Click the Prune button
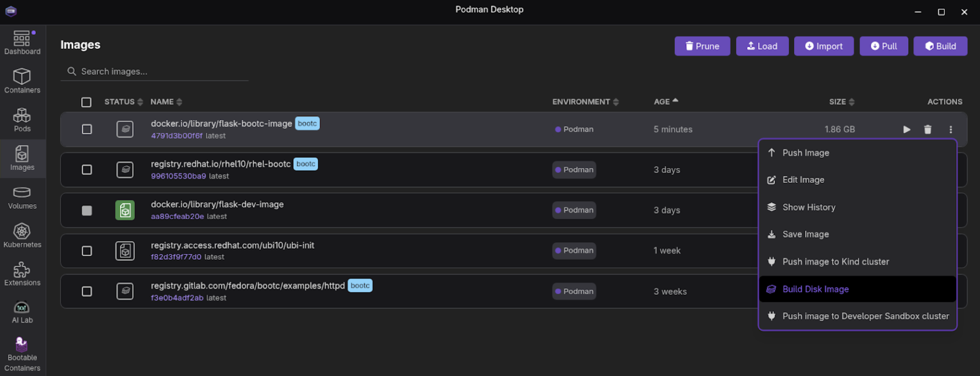Viewport: 980px width, 376px height. (x=702, y=46)
